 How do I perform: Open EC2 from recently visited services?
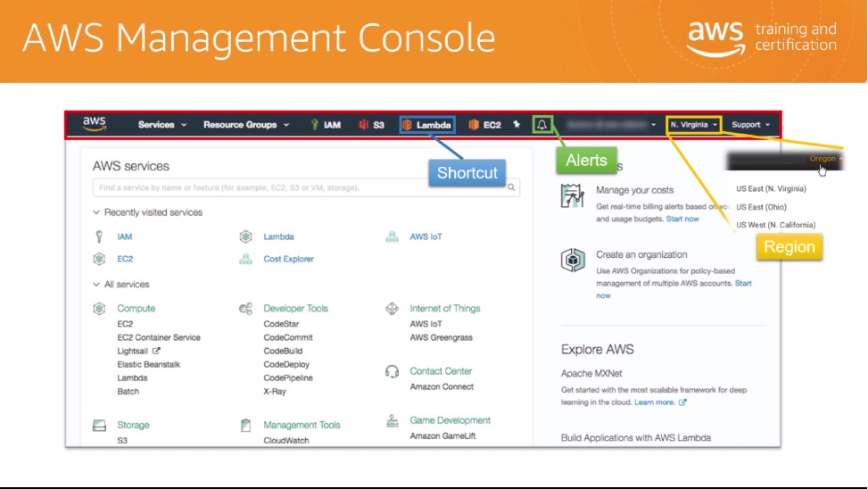coord(125,259)
